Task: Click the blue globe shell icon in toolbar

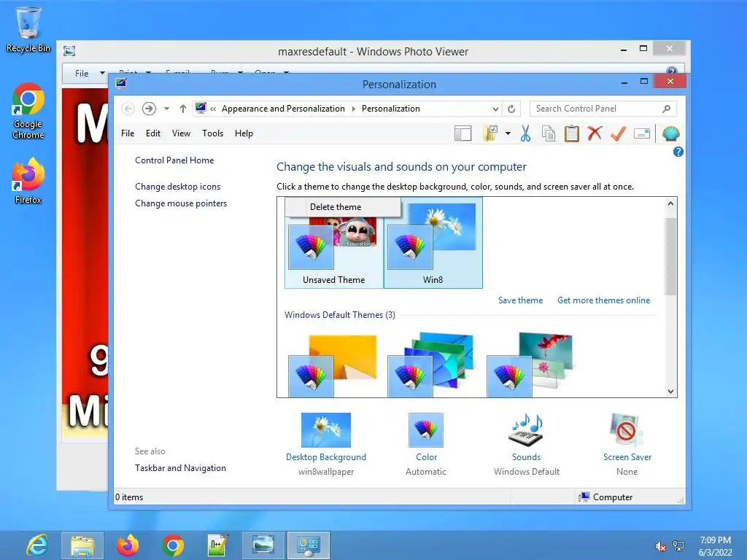Action: click(x=671, y=134)
